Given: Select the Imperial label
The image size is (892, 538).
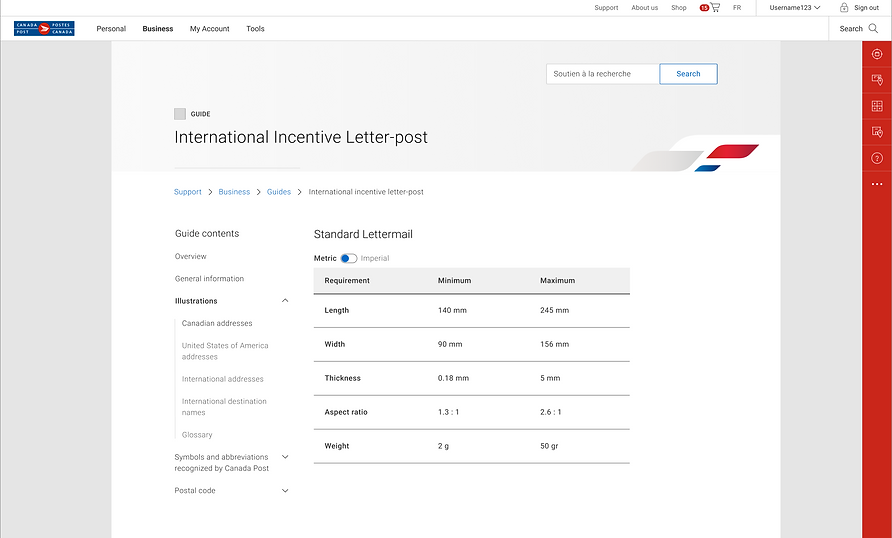Looking at the screenshot, I should point(375,258).
